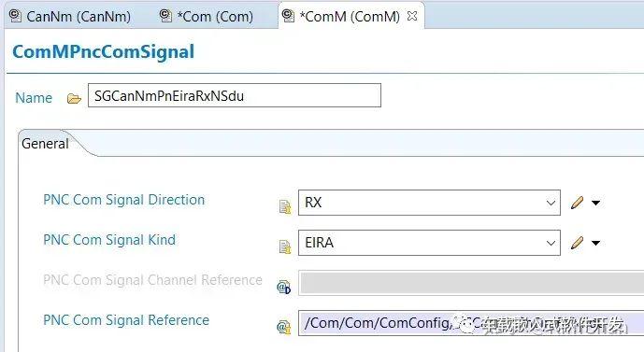Click the document icon beside Kind field

(x=285, y=246)
